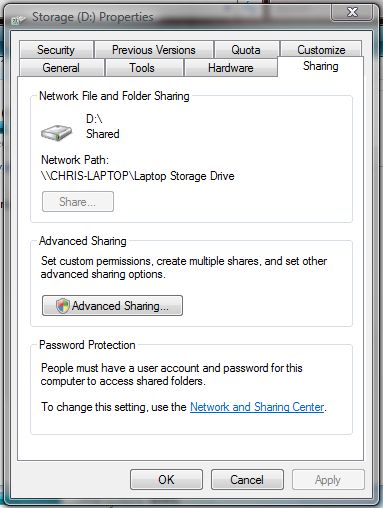Click Cancel to discard changes
This screenshot has height=508, width=383.
247,479
